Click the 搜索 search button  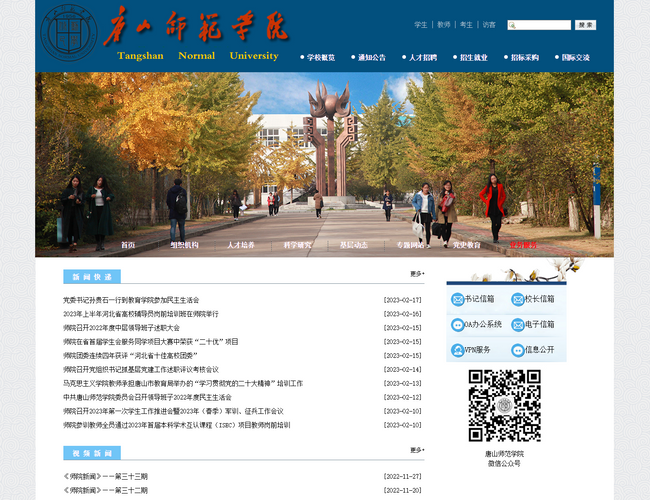[585, 25]
